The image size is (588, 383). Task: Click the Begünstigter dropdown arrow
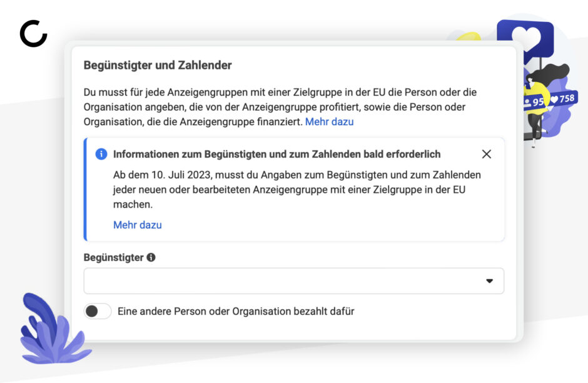point(489,281)
